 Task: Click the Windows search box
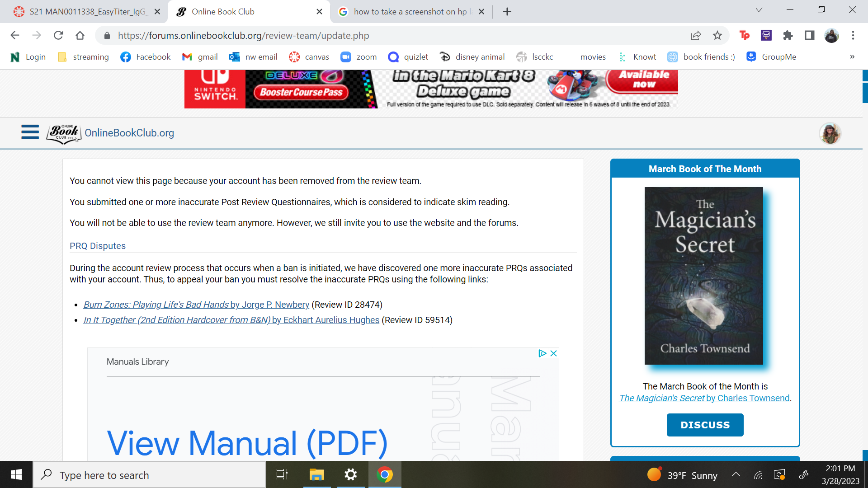tap(149, 475)
